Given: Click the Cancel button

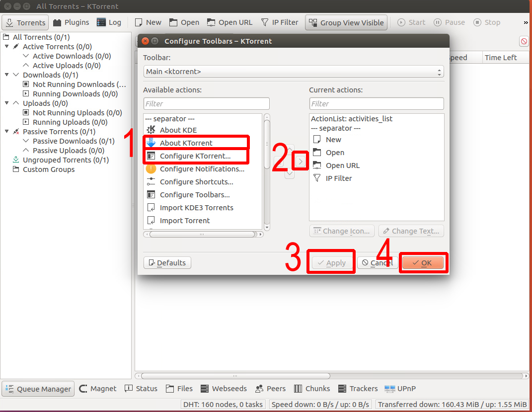Looking at the screenshot, I should pyautogui.click(x=378, y=263).
